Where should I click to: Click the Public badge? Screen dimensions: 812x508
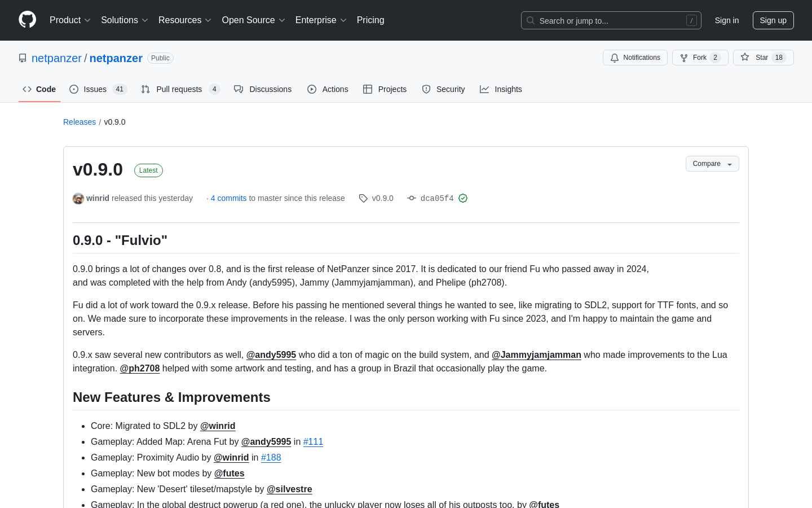coord(160,58)
